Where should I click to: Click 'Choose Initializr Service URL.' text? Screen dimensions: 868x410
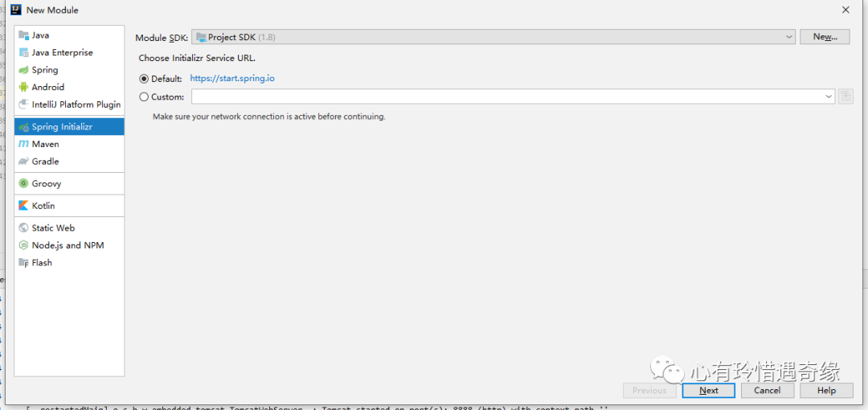click(x=197, y=58)
